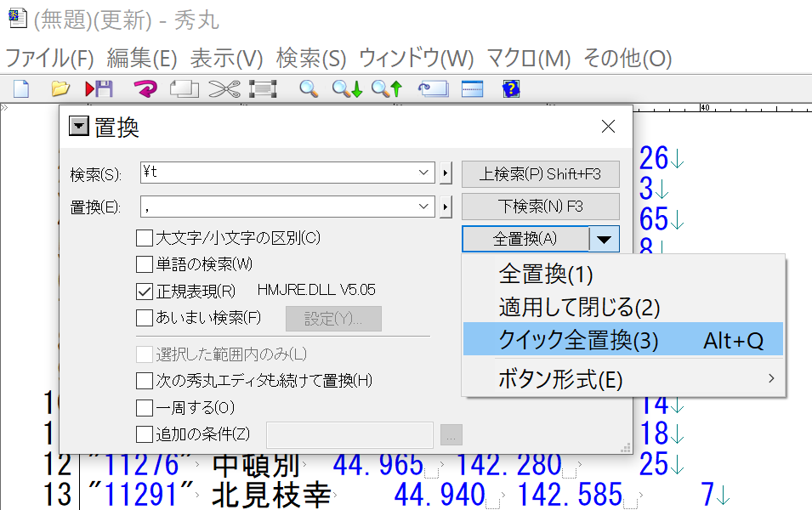This screenshot has height=510, width=812.
Task: Click the value 65 in the editor
Action: [x=654, y=219]
